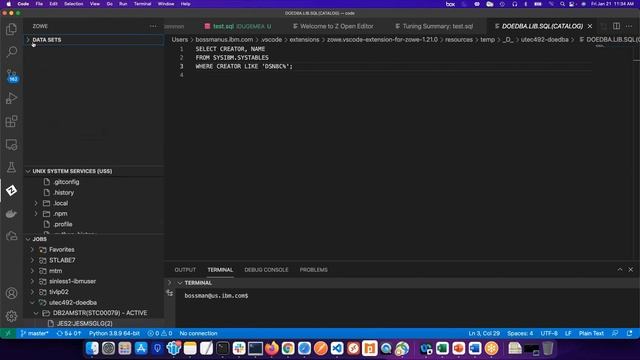640x360 pixels.
Task: Click the remote window indicator in status bar
Action: click(x=8, y=333)
